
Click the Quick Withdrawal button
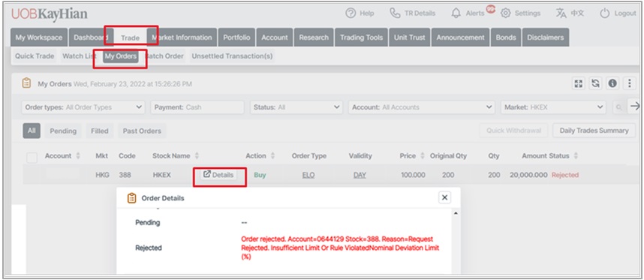point(514,131)
